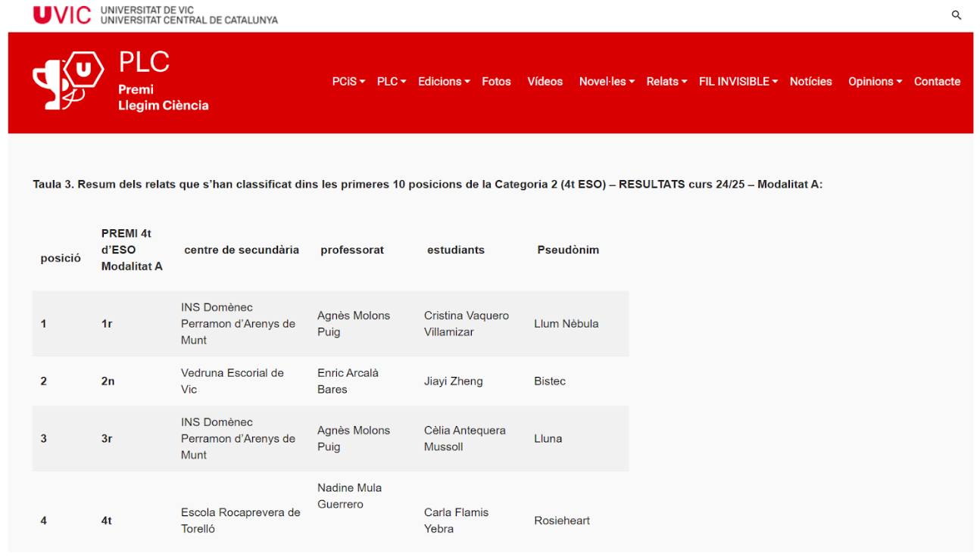The image size is (980, 560).
Task: Expand the FIL INVISIBLE menu
Action: [738, 82]
